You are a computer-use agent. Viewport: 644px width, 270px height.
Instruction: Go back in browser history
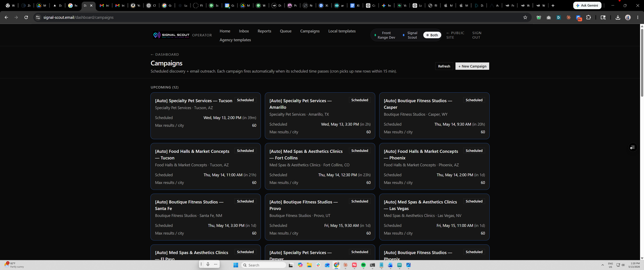click(x=6, y=17)
